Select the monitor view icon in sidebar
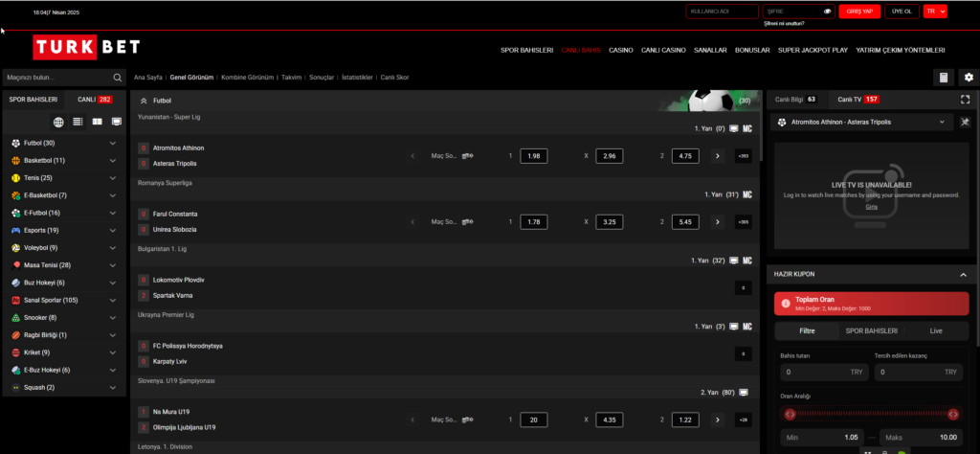The width and height of the screenshot is (980, 454). tap(116, 122)
